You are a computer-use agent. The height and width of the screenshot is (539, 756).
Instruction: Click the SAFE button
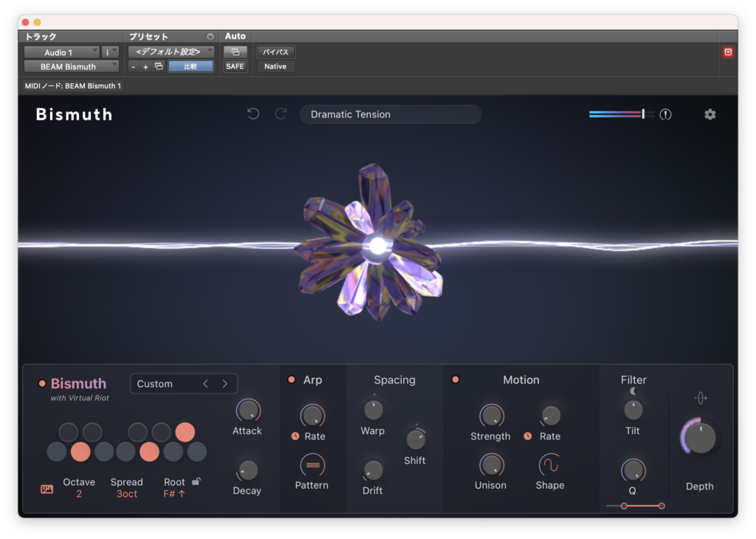(235, 66)
